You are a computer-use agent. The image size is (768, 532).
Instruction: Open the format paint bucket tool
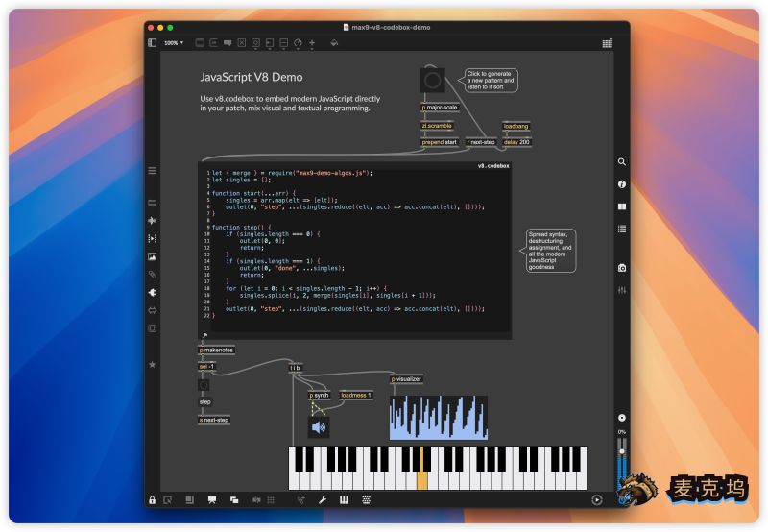[334, 43]
